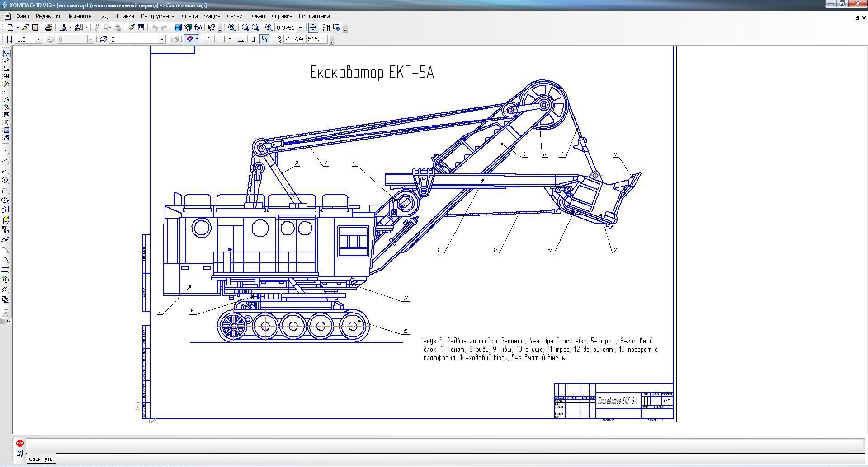Toggle the magnet snap mode button
This screenshot has height=467, width=868.
click(190, 39)
